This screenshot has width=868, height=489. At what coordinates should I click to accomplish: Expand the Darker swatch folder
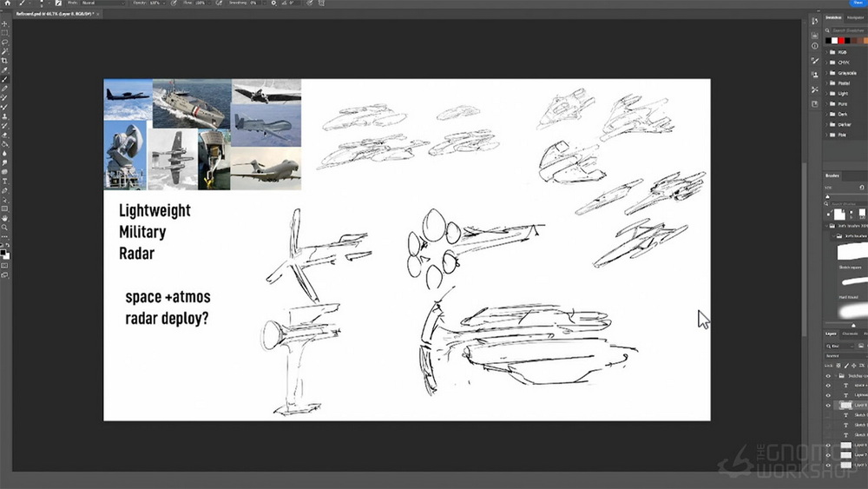[x=826, y=124]
